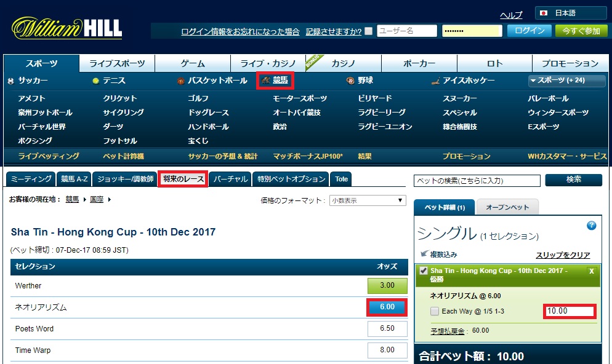
Task: Click the soccer ball icon
Action: (11, 81)
